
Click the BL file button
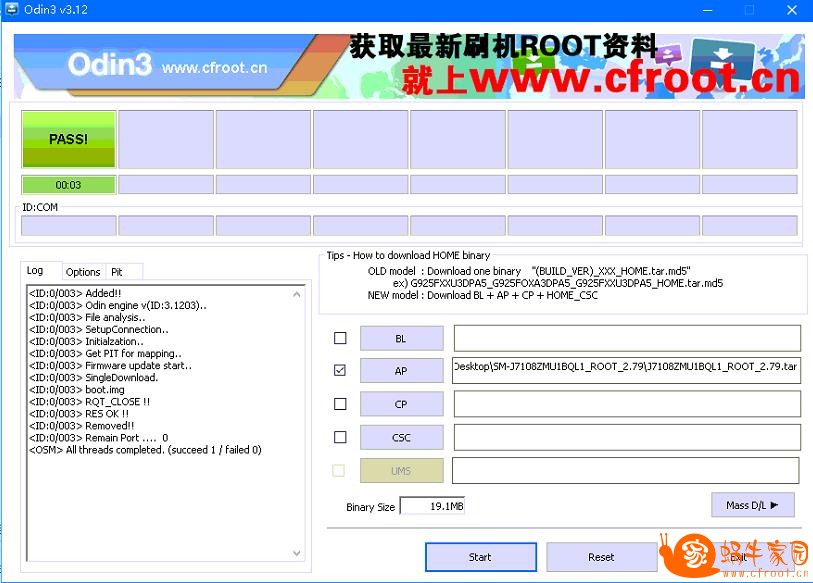click(402, 338)
